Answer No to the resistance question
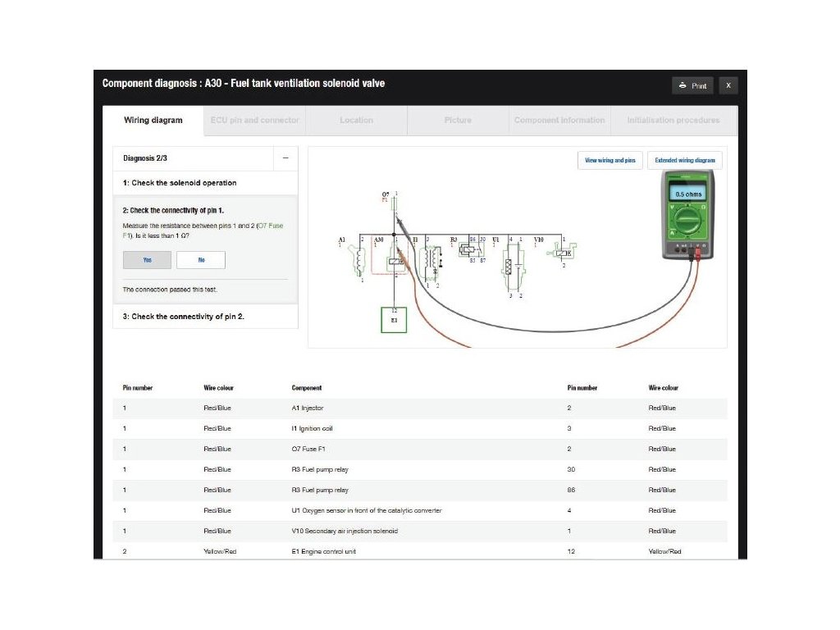This screenshot has height=630, width=840. click(x=201, y=260)
